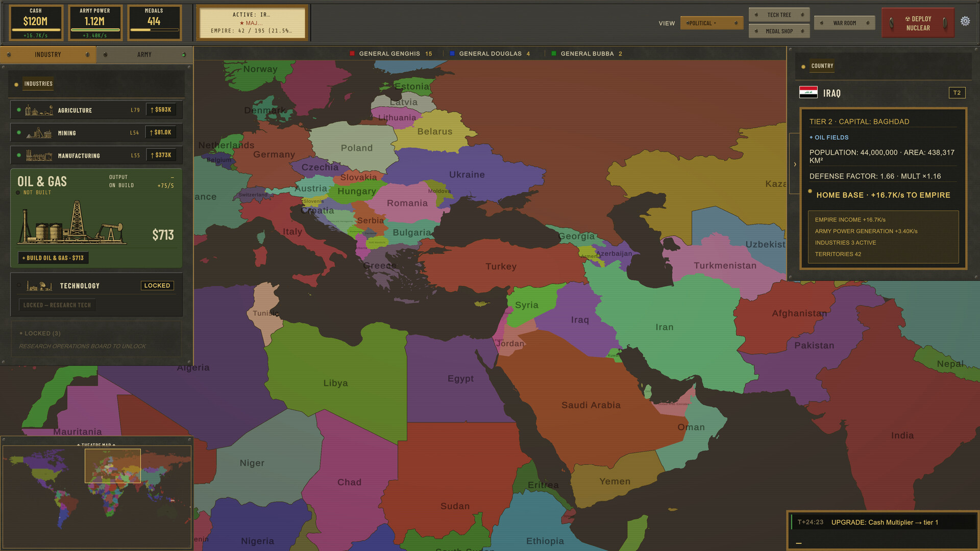Click the Technology LOCKED badge

(157, 286)
